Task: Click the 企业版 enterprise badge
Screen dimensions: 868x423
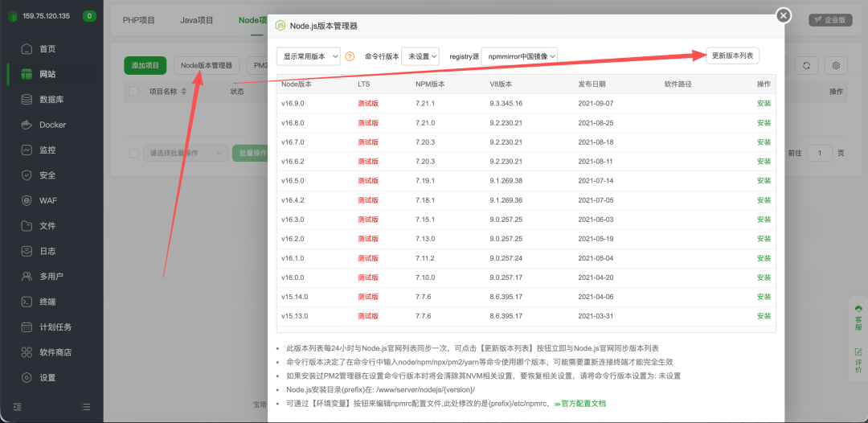Action: click(830, 19)
